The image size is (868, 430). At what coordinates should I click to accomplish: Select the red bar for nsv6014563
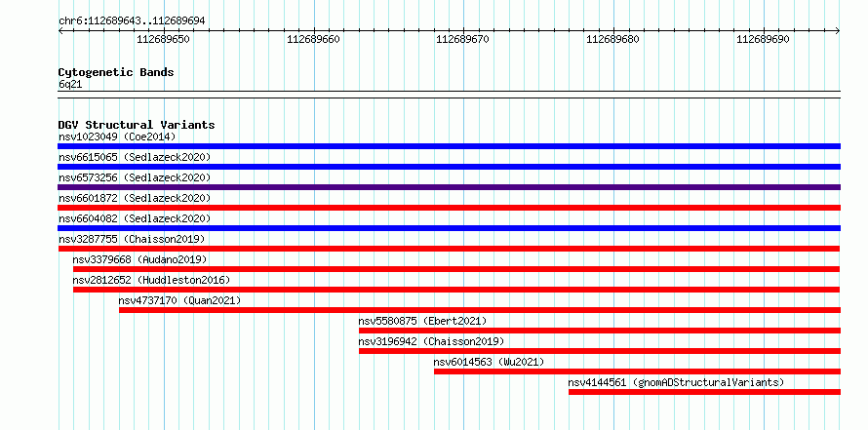tap(637, 371)
